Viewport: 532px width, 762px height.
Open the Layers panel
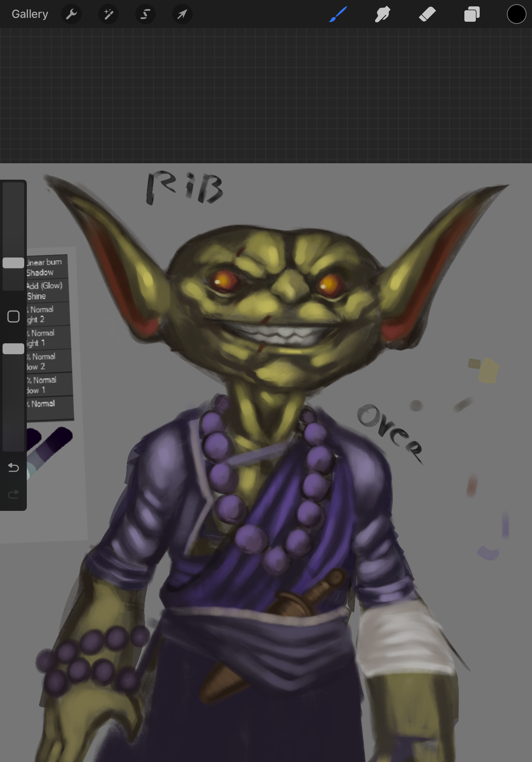click(472, 14)
